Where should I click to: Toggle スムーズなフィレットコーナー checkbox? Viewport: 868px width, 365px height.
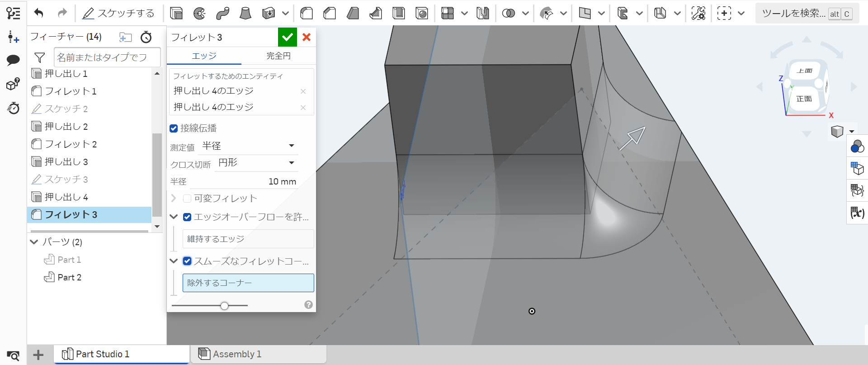pos(187,261)
